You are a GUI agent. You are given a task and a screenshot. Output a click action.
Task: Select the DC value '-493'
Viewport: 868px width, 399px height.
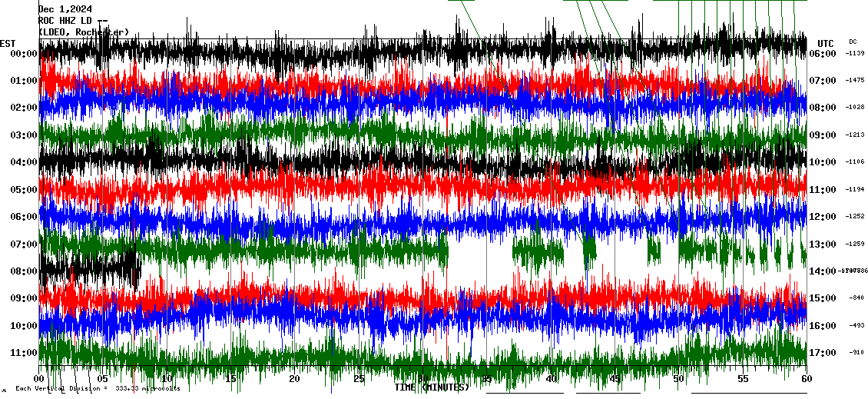[856, 325]
